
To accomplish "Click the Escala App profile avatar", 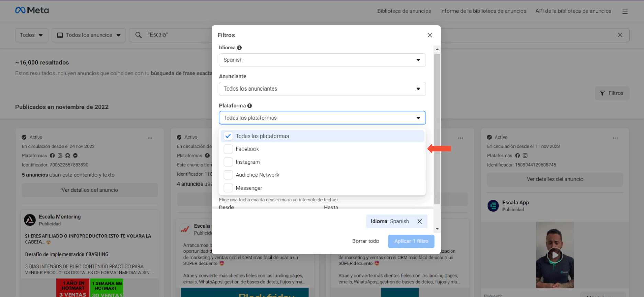I will click(x=493, y=206).
